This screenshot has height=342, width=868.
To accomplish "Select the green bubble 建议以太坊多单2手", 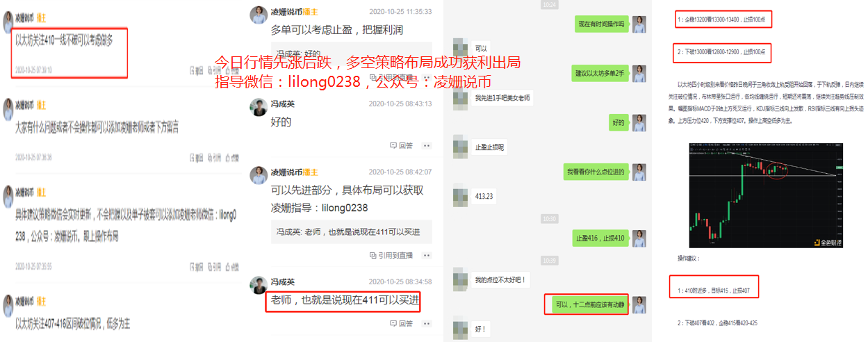I will coord(599,73).
